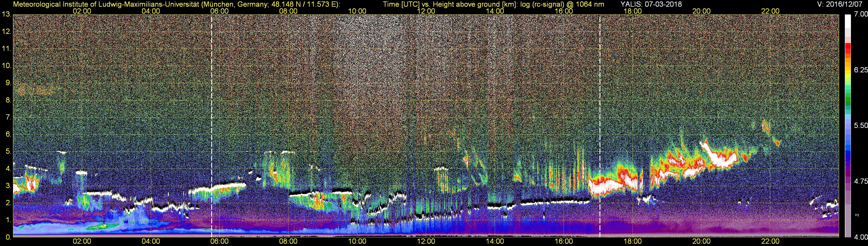Click the 5 km height axis label
Screen dimensions: 868x246
8,152
